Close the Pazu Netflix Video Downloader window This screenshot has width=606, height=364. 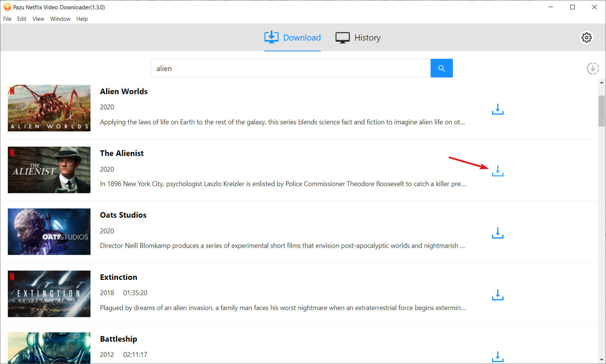tap(594, 7)
